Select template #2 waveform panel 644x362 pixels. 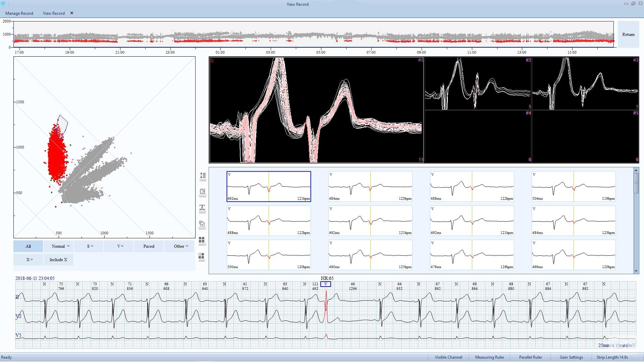pyautogui.click(x=478, y=83)
